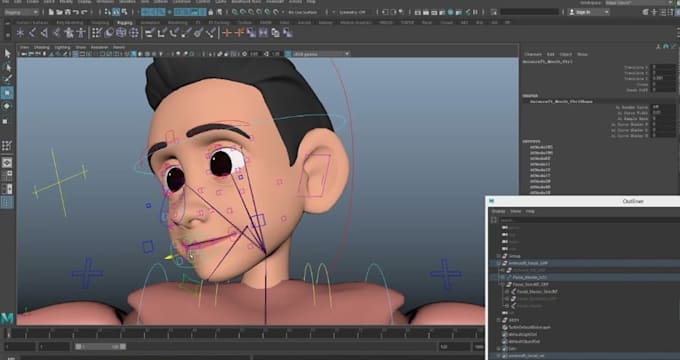
Task: Open the viewport Renderer menu
Action: [x=99, y=47]
